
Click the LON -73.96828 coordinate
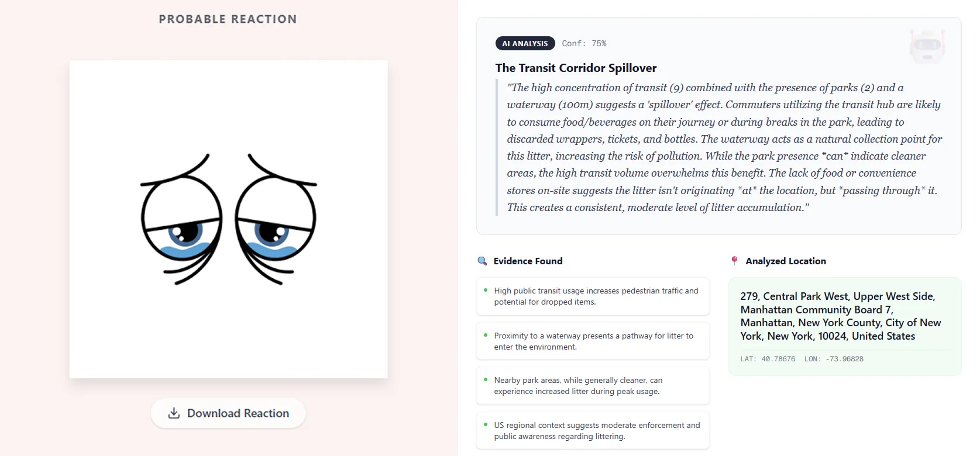pyautogui.click(x=834, y=359)
